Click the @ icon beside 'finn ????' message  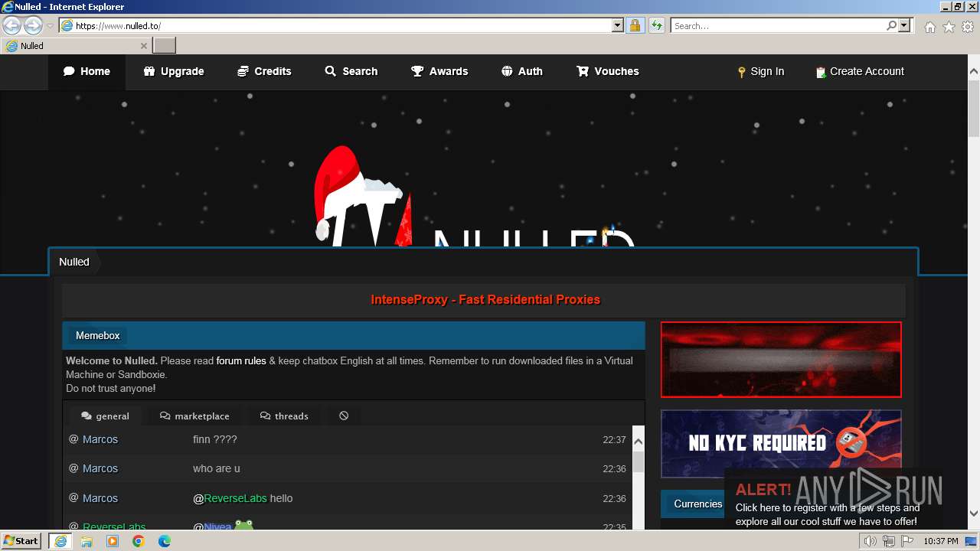pyautogui.click(x=73, y=439)
